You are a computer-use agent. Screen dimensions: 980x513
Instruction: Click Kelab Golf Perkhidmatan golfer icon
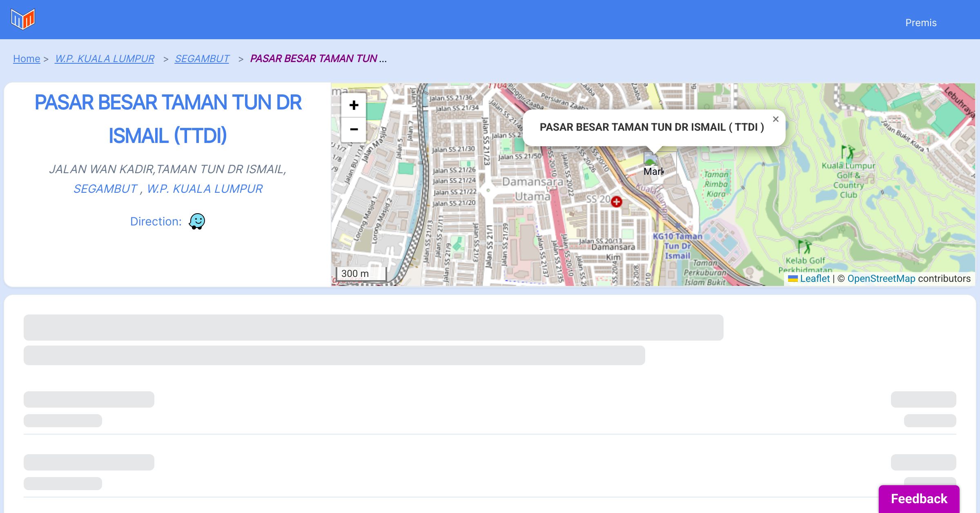click(x=804, y=247)
